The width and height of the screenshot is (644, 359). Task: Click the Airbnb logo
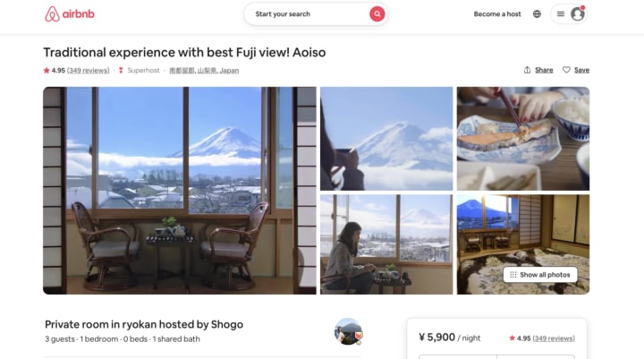click(70, 14)
